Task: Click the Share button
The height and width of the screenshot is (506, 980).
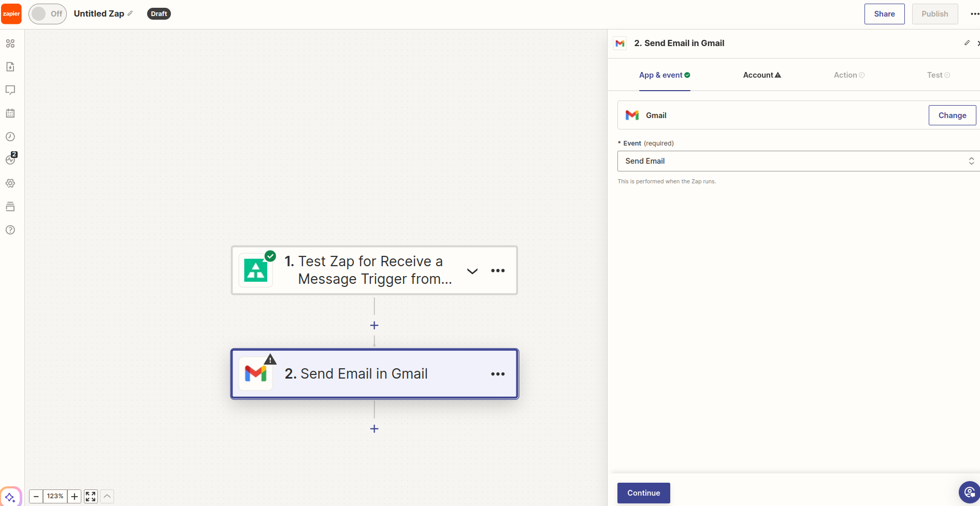Action: [x=884, y=14]
